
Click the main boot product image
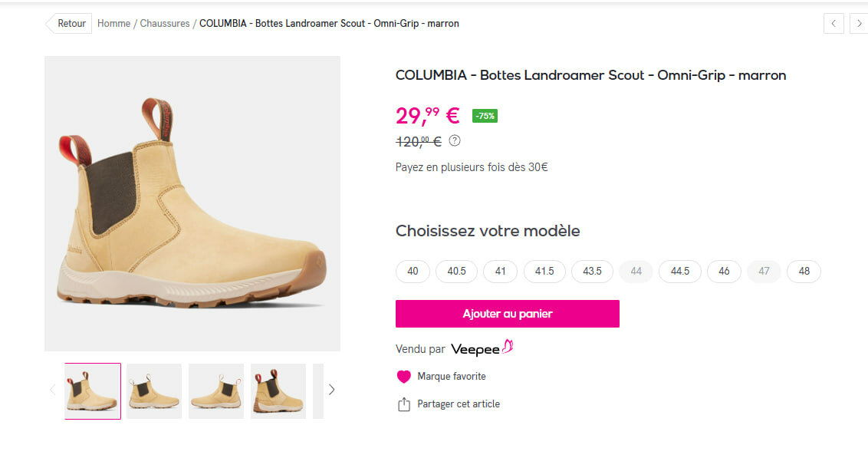(x=192, y=203)
